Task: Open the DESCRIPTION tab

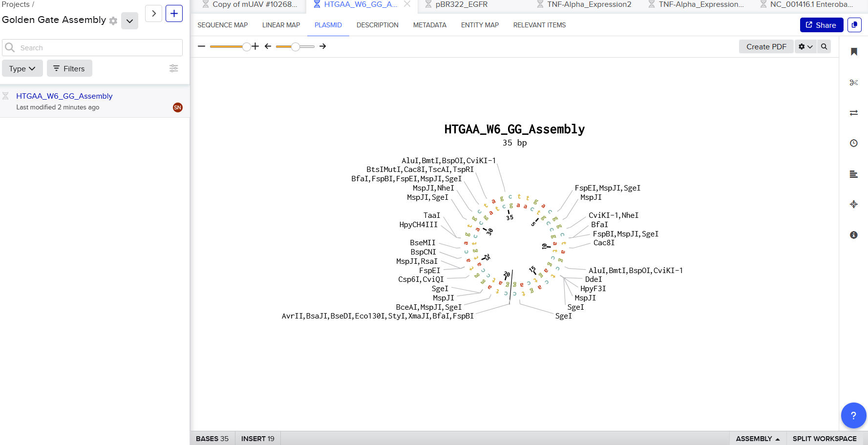Action: (378, 25)
